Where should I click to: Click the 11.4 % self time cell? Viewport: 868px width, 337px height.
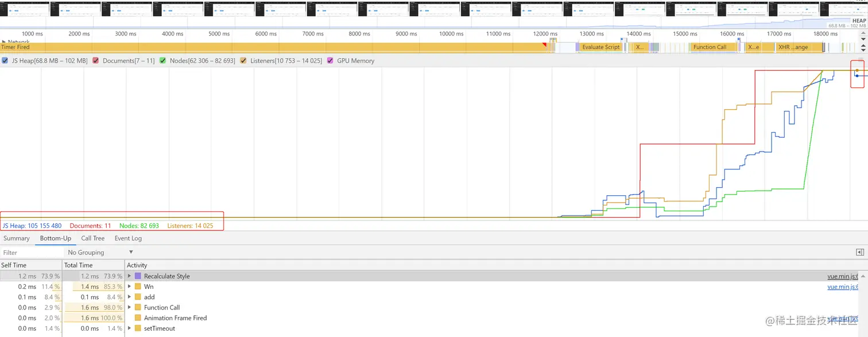coord(50,286)
